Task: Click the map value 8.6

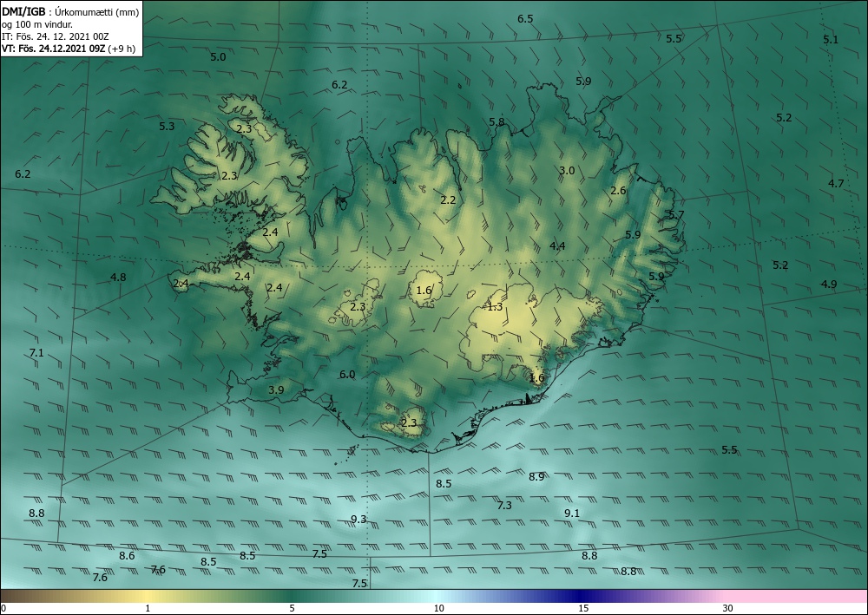Action: [127, 555]
